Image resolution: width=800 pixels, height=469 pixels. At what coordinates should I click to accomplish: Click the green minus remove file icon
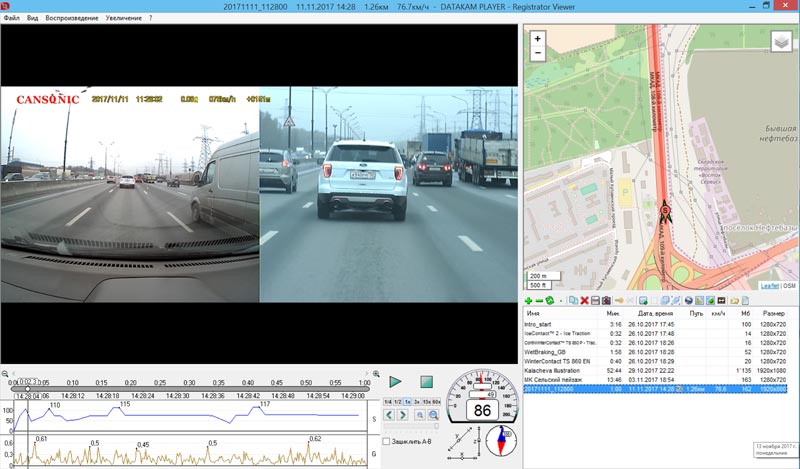click(539, 300)
